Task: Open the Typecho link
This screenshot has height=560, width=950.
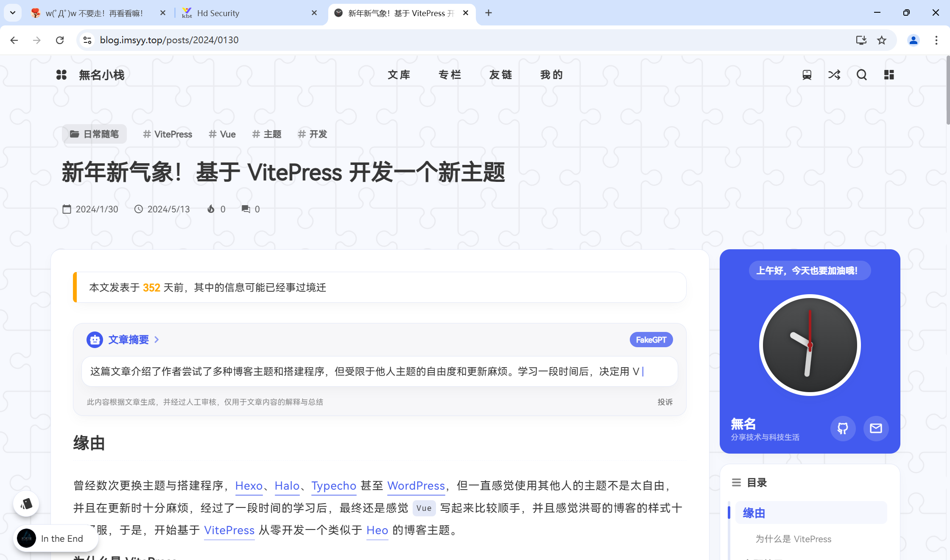Action: point(334,486)
